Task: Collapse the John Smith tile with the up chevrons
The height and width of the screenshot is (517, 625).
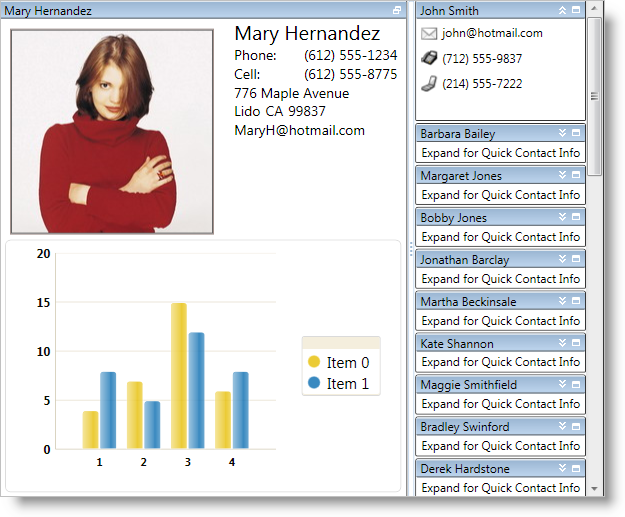Action: (x=562, y=10)
